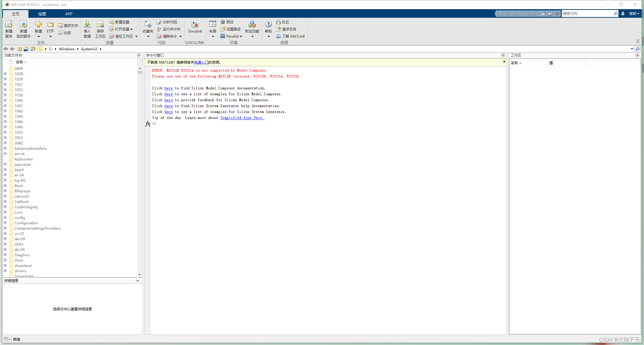644x345 pixels.
Task: Open the Simplified Sine Wave link
Action: pyautogui.click(x=242, y=118)
